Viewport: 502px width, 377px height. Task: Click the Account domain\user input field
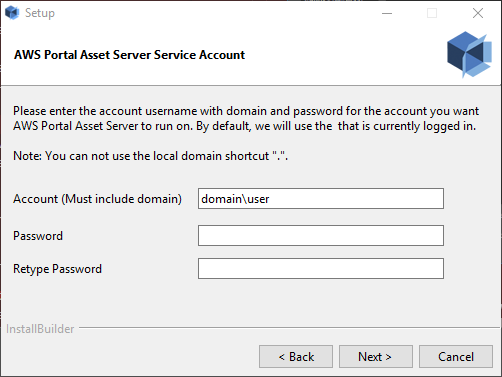[321, 199]
